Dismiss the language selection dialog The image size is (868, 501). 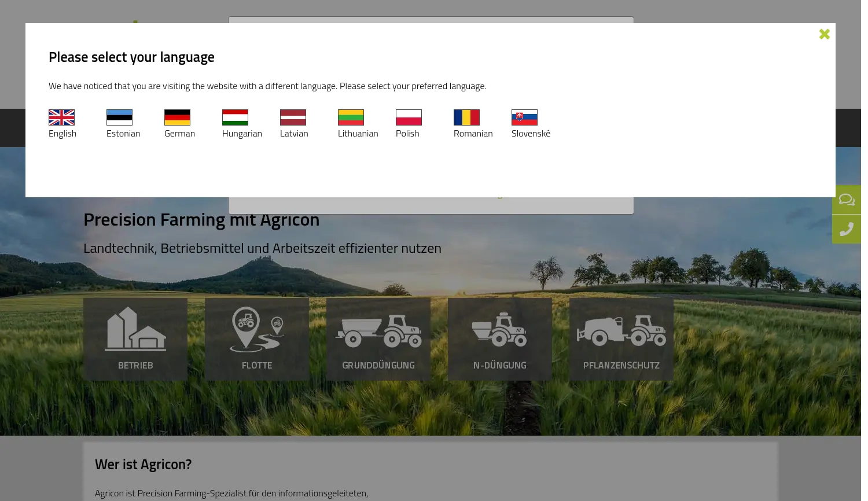pos(824,34)
